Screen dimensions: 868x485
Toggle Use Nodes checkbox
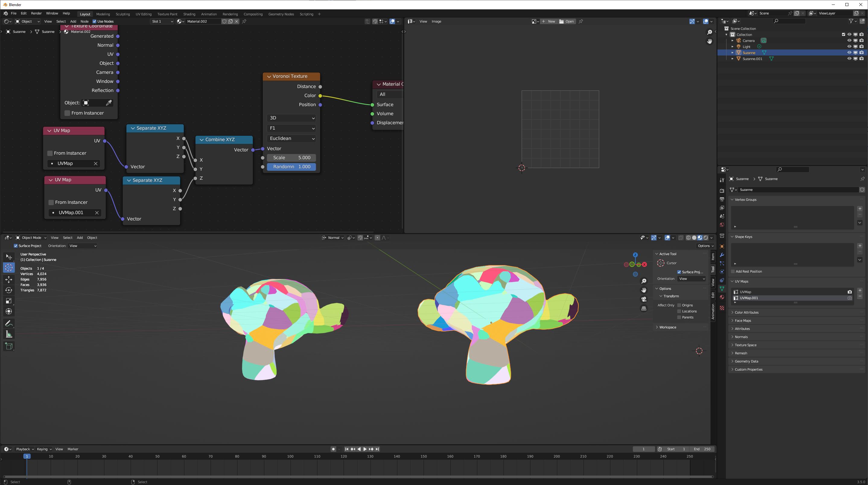coord(94,21)
